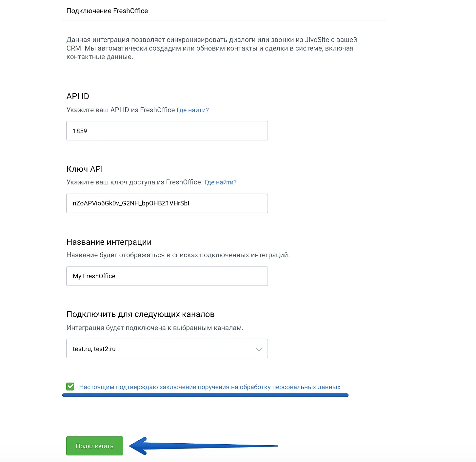Click the Ключ API key input field

pos(167,203)
